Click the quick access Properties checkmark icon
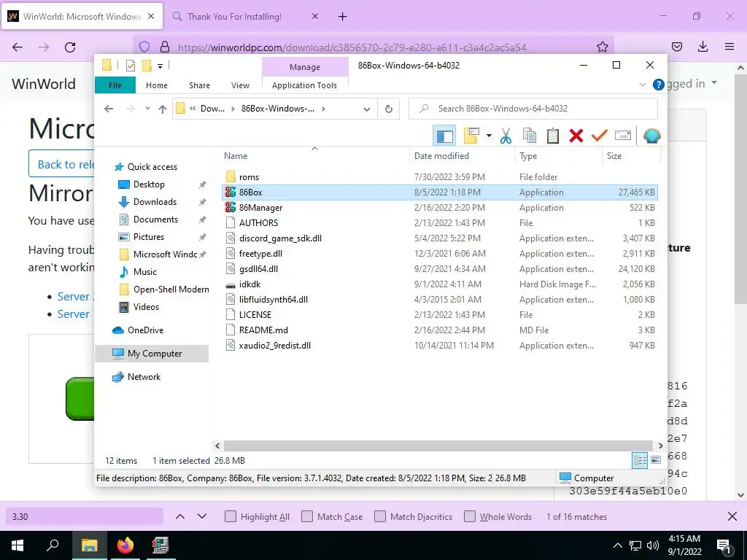Image resolution: width=747 pixels, height=560 pixels. click(131, 66)
